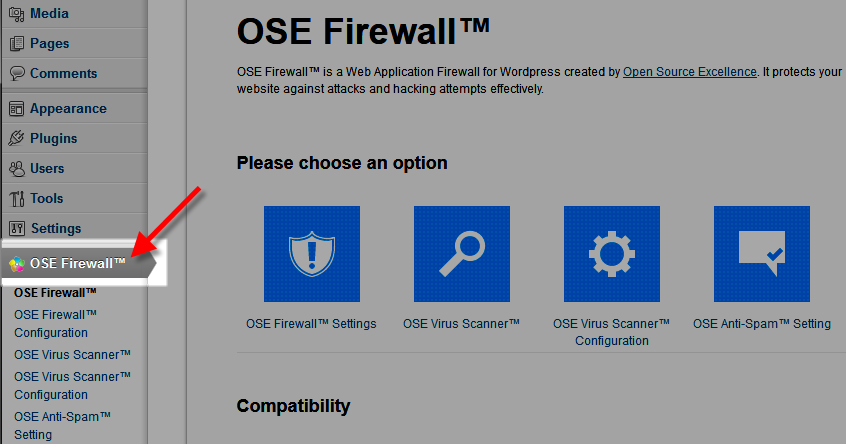Click the bold OSE Firewall submenu entry
The height and width of the screenshot is (444, 846).
(55, 293)
